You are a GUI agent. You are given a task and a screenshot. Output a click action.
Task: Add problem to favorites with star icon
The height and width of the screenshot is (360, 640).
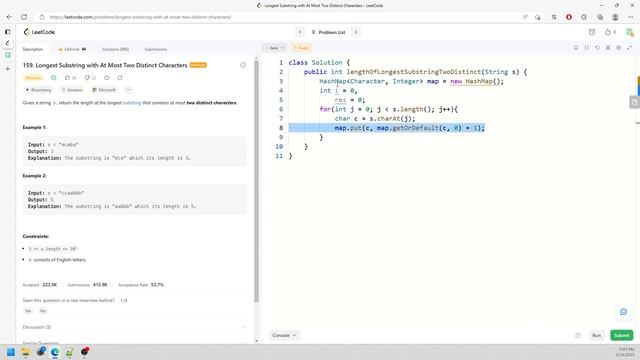[107, 78]
